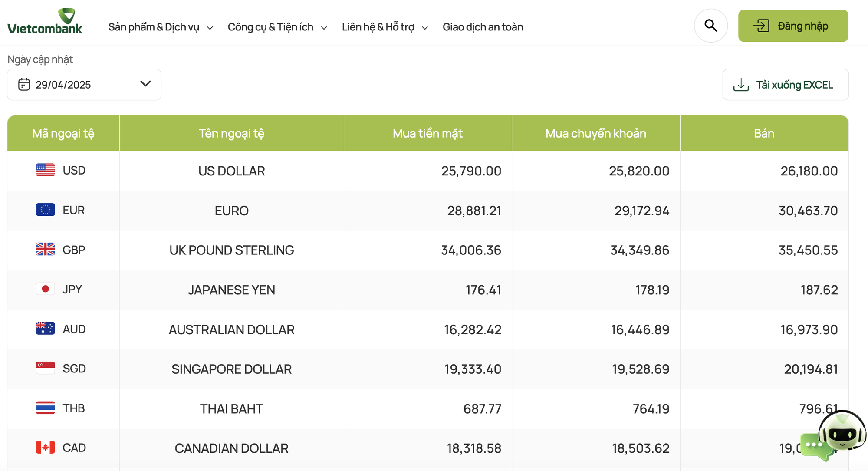
Task: Click the Australian flag icon for AUD
Action: pos(45,329)
